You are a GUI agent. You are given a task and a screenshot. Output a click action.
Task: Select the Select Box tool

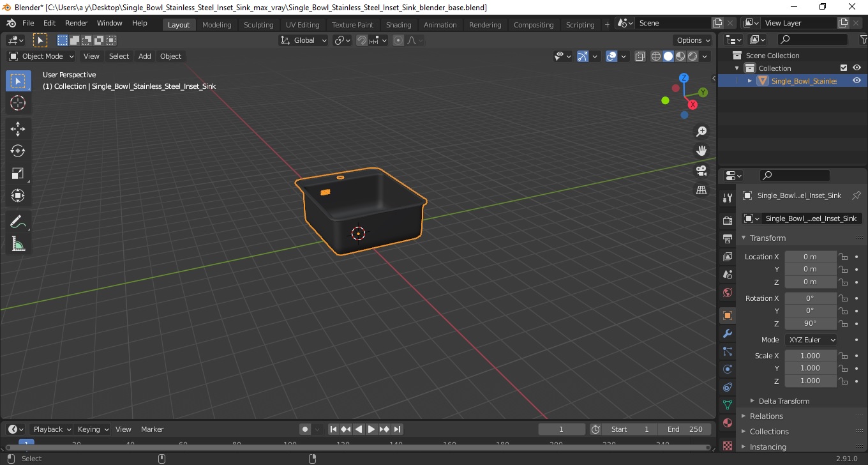(x=18, y=81)
